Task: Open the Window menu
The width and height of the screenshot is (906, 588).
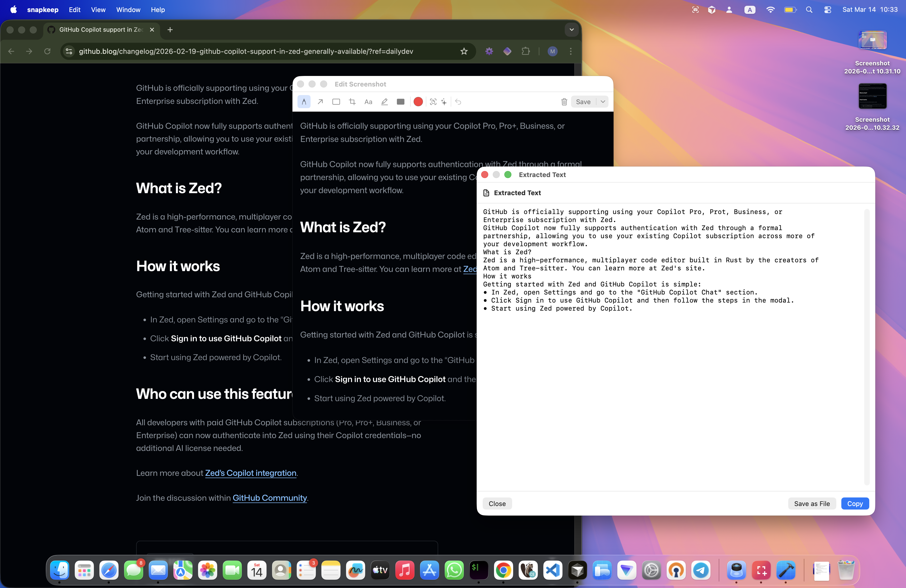Action: [x=128, y=10]
